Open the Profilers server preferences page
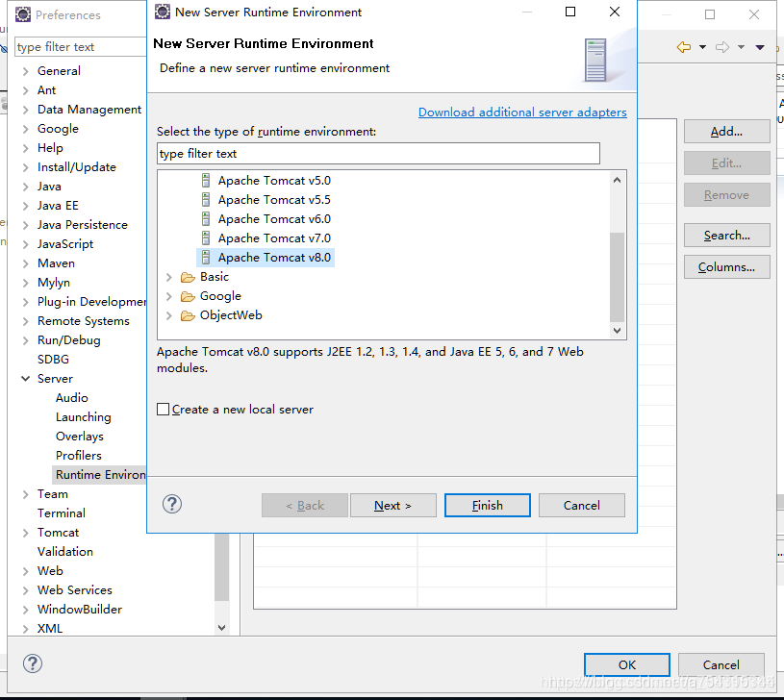 click(x=79, y=456)
